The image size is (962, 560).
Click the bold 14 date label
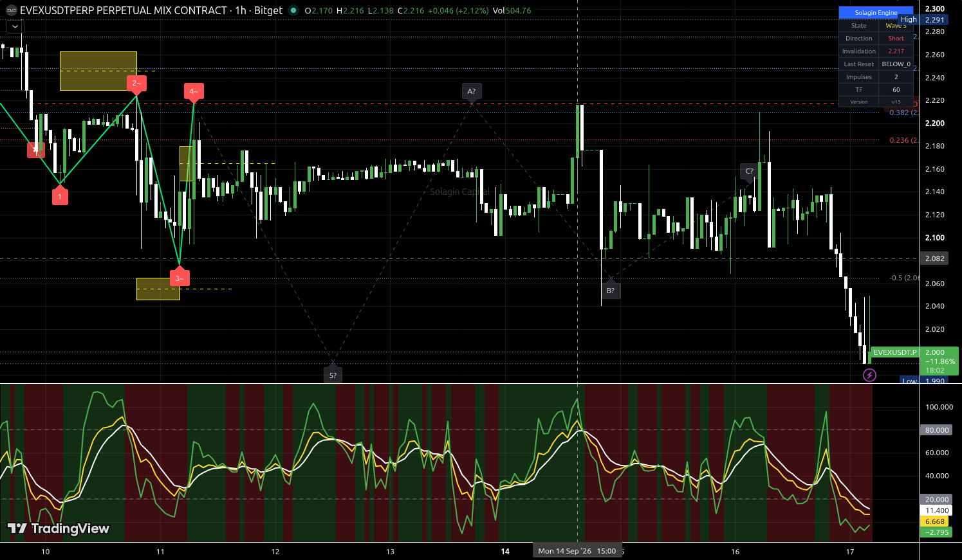(505, 552)
